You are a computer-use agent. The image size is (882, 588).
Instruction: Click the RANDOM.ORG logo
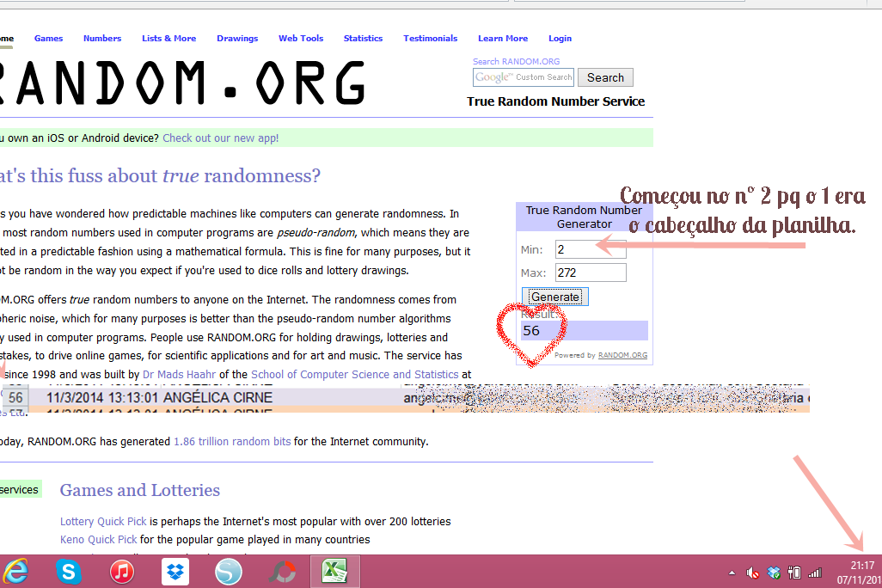pyautogui.click(x=183, y=83)
